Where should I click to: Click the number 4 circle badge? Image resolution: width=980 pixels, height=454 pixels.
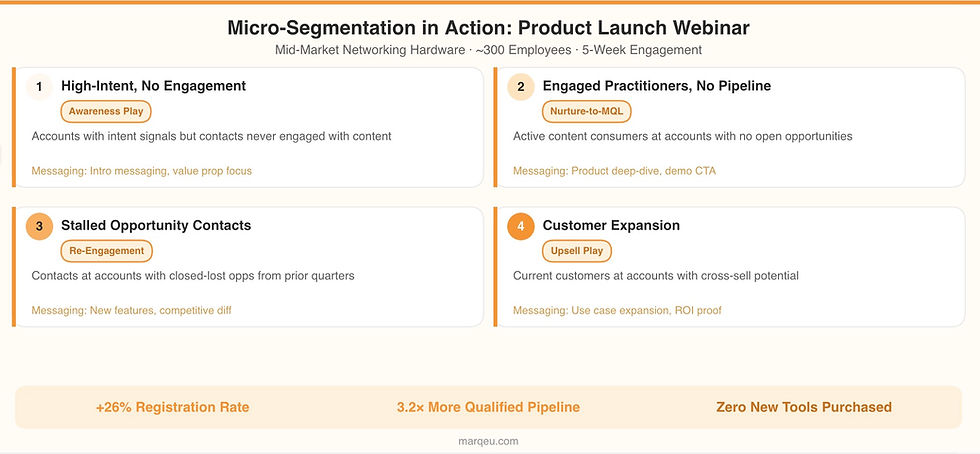tap(521, 226)
